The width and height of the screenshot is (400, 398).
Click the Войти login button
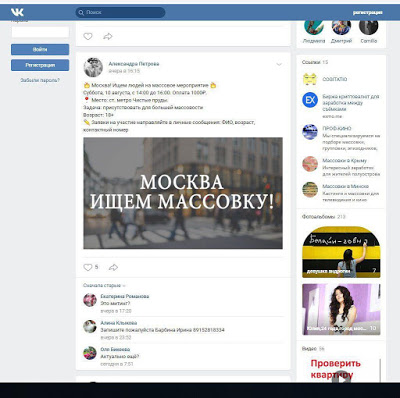(40, 49)
